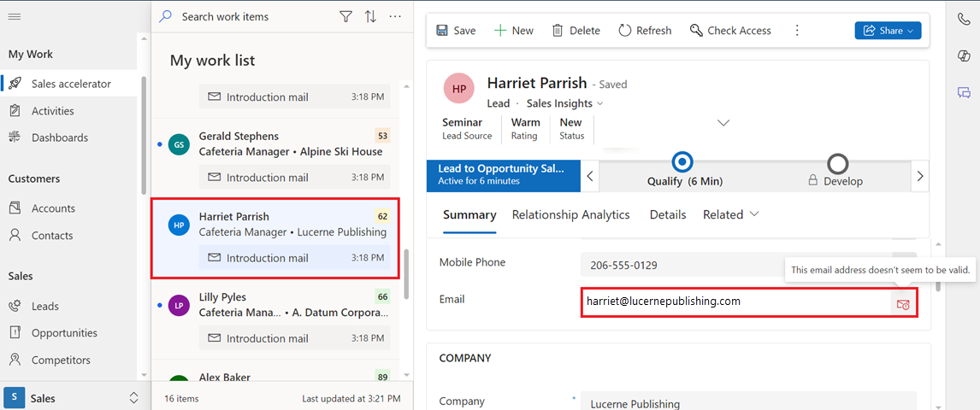Click Save in command bar
This screenshot has width=980, height=410.
(x=456, y=31)
